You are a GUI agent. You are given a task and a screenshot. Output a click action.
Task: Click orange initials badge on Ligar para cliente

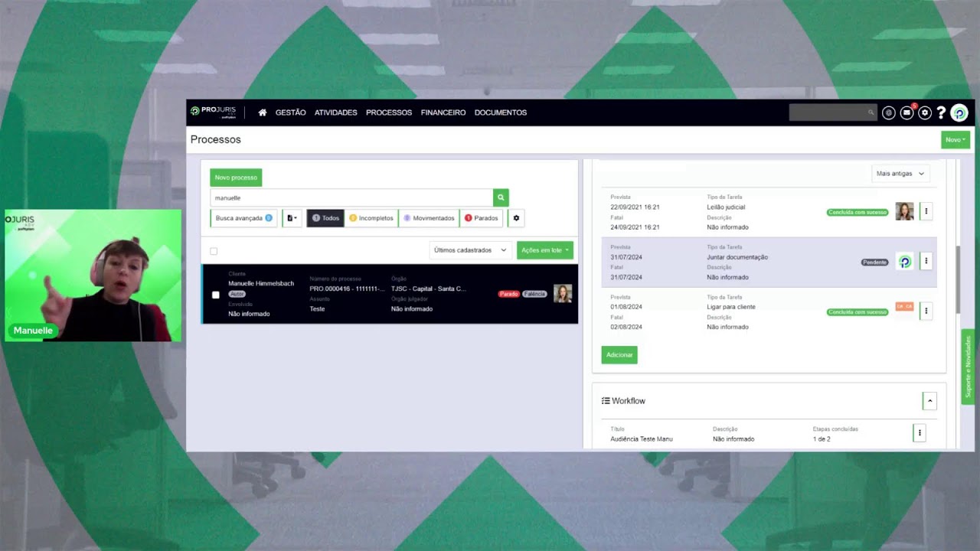tap(905, 307)
